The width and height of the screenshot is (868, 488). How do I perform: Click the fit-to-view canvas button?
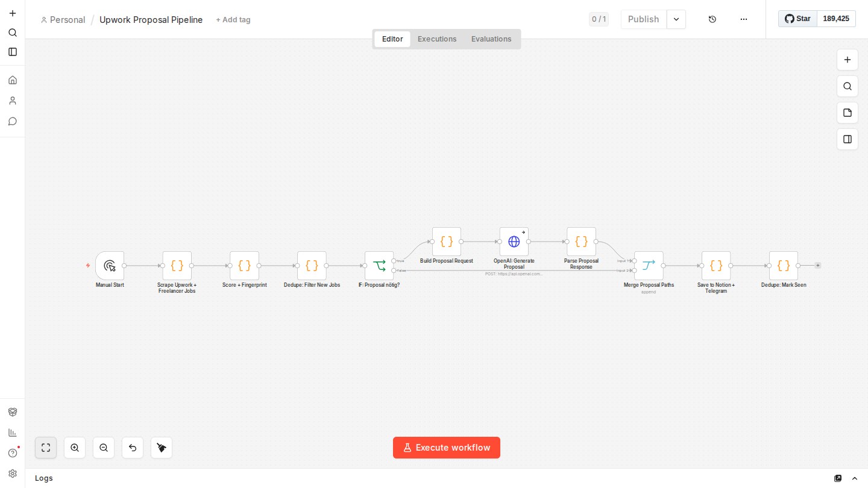[46, 448]
